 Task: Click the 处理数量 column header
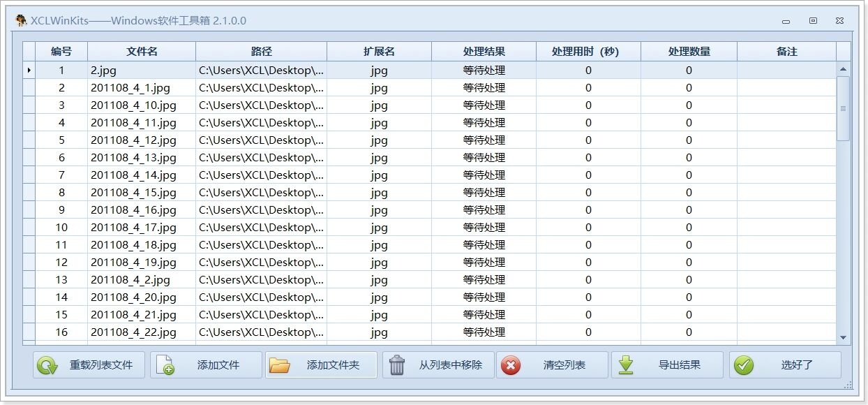[689, 52]
